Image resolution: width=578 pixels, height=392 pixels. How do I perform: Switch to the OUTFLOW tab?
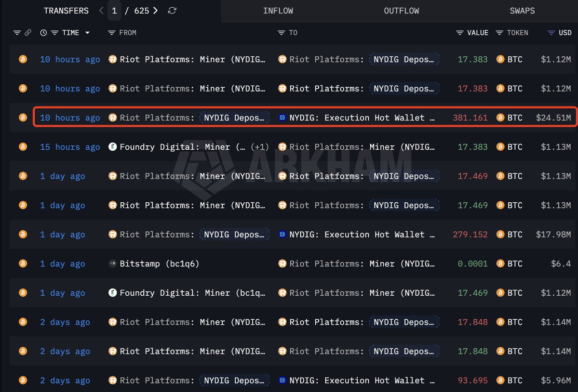[x=402, y=11]
